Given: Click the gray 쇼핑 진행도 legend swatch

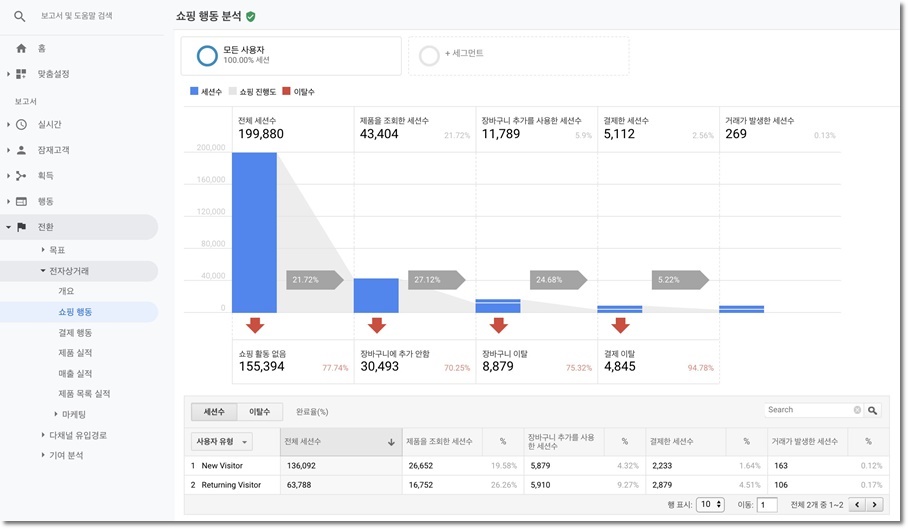Looking at the screenshot, I should click(233, 91).
